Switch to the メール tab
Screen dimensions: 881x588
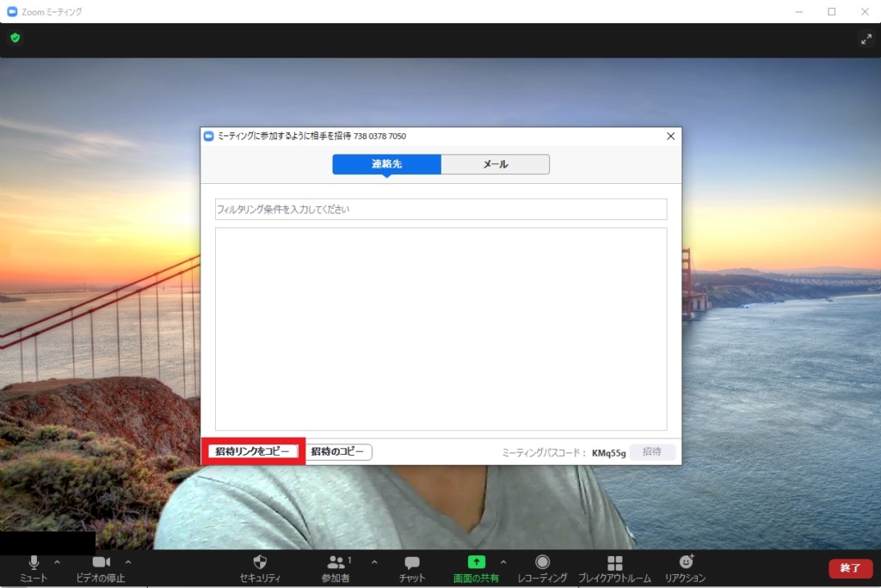[496, 164]
